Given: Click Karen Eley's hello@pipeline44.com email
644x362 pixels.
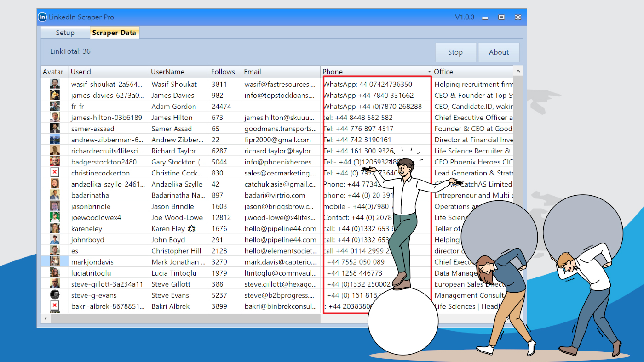Looking at the screenshot, I should click(280, 228).
